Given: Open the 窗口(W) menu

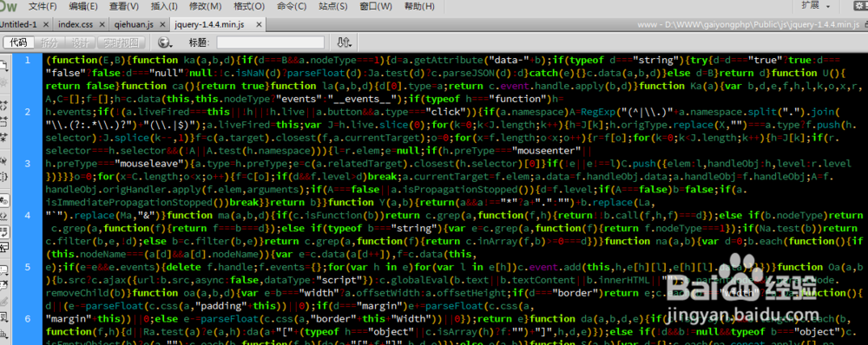Looking at the screenshot, I should [x=376, y=7].
